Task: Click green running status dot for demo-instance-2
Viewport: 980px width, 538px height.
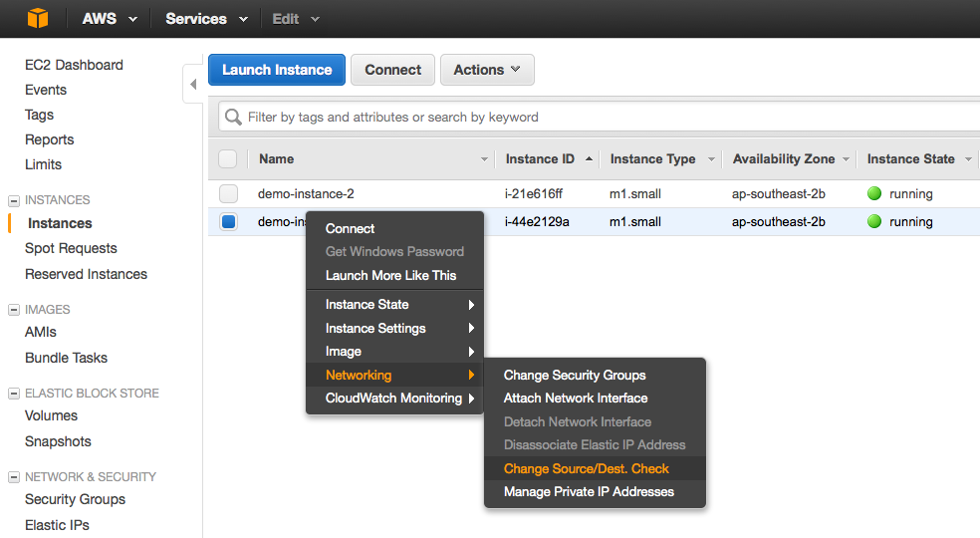Action: coord(874,194)
